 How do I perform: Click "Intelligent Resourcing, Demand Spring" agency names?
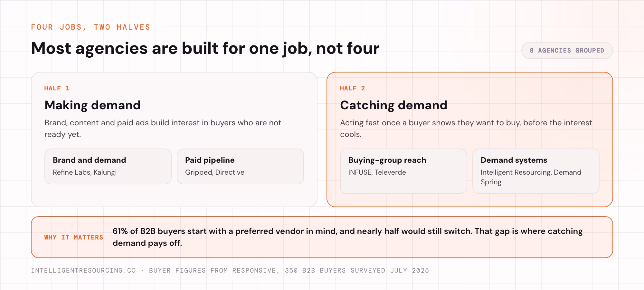(x=531, y=177)
